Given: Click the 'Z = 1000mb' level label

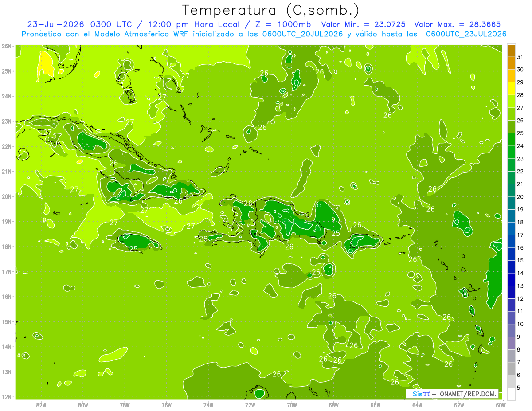Looking at the screenshot, I should point(281,24).
